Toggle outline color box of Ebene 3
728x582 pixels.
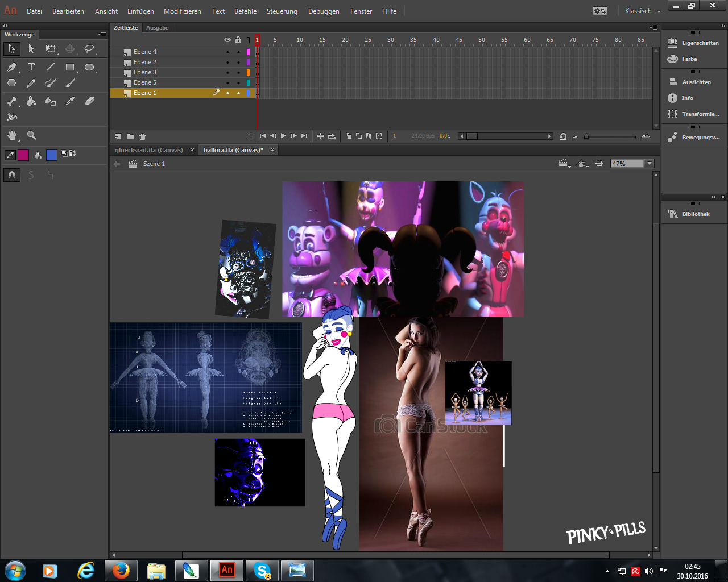248,72
